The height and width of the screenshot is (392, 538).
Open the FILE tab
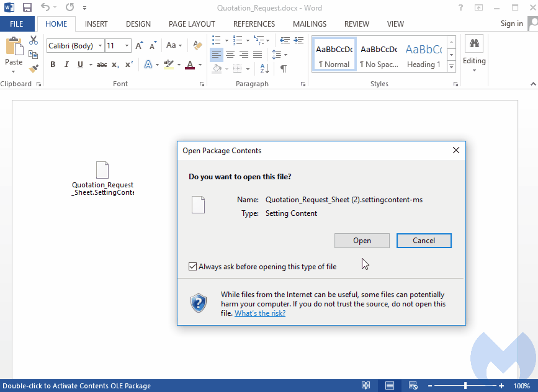17,24
